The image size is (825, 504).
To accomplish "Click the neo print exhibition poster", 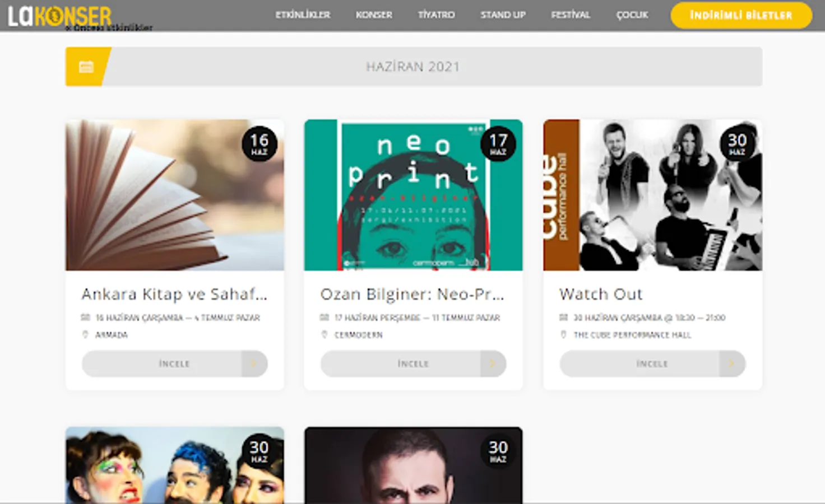I will [413, 195].
